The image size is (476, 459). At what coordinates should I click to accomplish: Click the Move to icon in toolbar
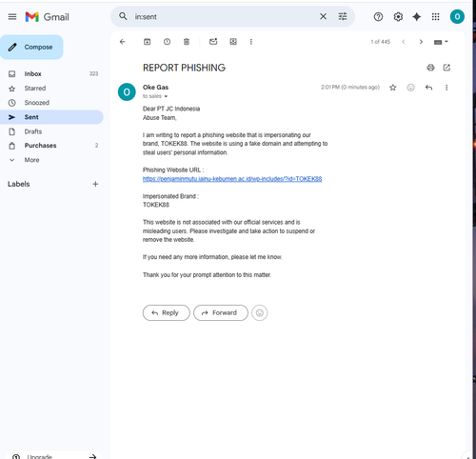233,42
